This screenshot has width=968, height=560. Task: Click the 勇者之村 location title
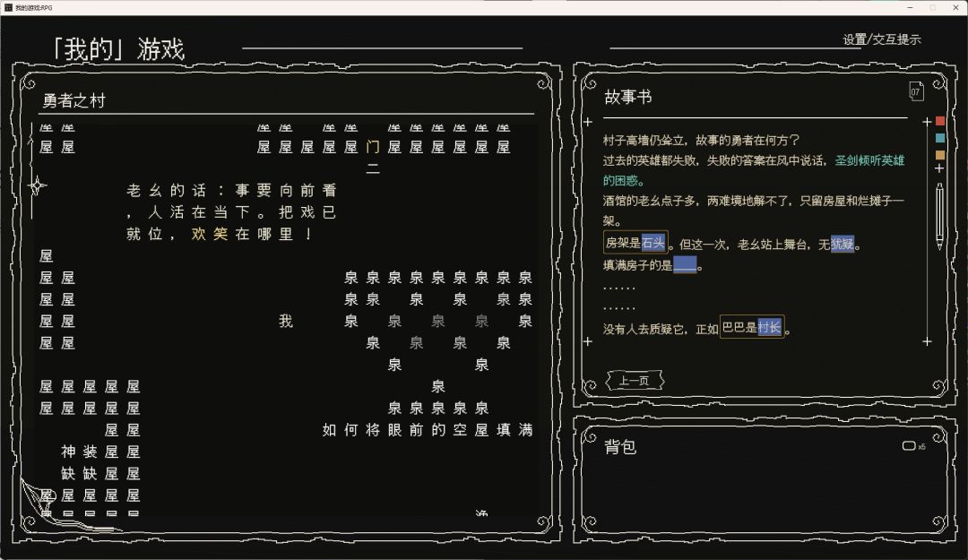point(74,100)
